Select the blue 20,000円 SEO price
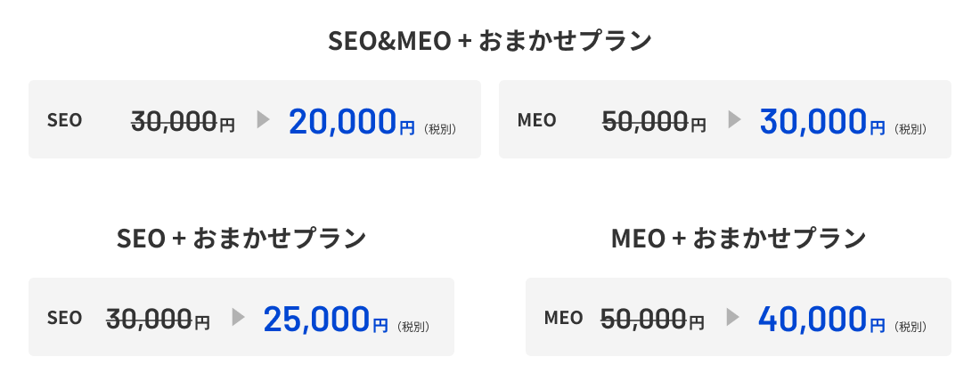The height and width of the screenshot is (381, 980). (352, 121)
